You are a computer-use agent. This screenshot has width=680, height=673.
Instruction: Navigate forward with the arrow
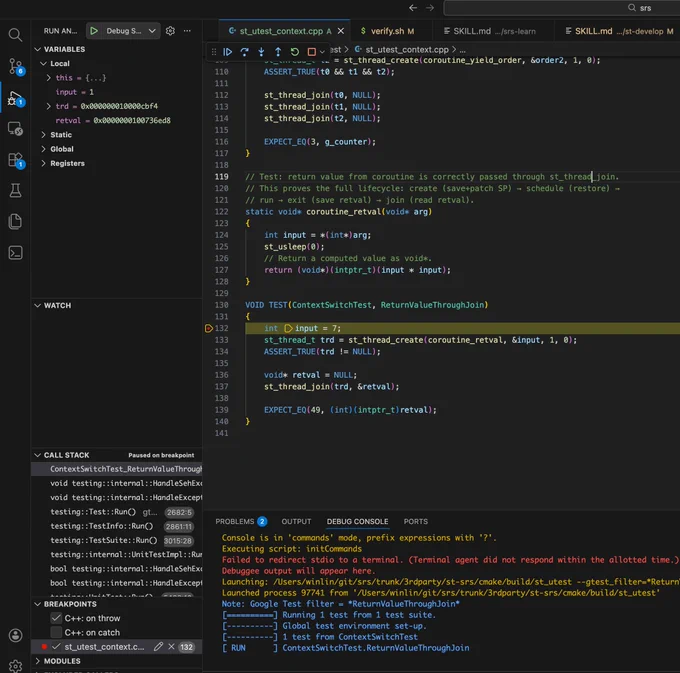point(429,8)
